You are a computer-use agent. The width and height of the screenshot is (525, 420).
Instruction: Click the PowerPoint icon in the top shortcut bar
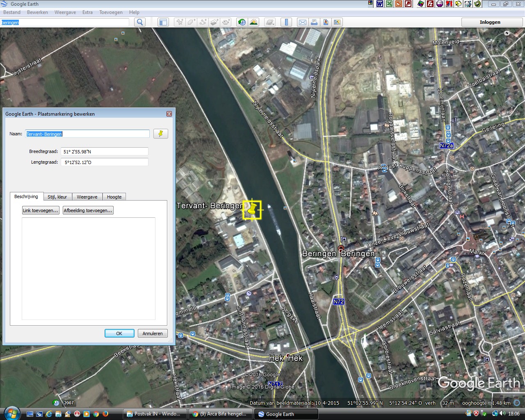[399, 4]
